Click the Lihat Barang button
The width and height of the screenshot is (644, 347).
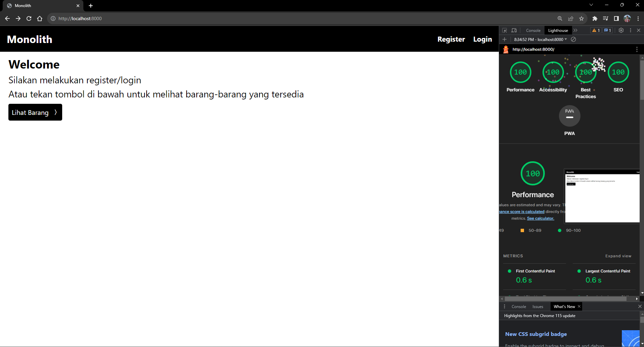pos(35,112)
